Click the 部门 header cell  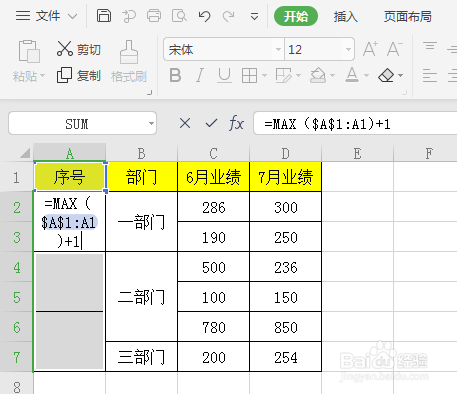(142, 177)
